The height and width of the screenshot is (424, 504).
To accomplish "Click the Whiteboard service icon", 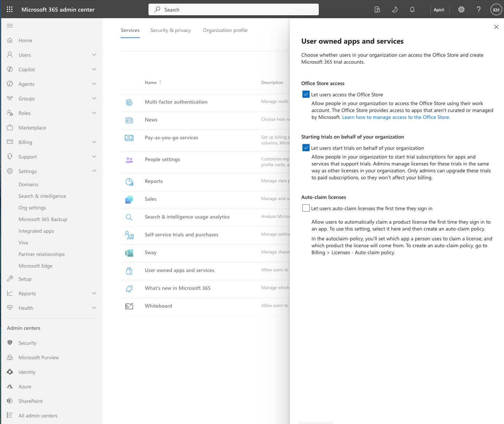I will point(129,306).
